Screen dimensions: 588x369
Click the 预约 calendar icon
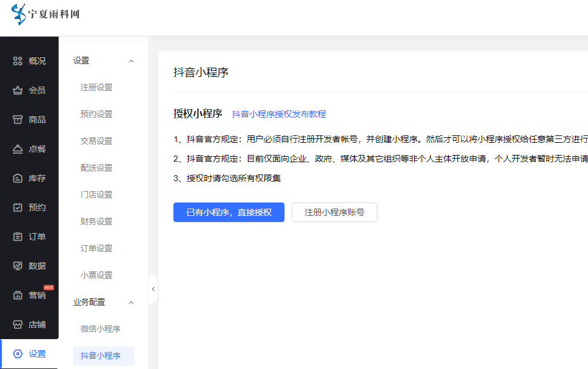click(x=18, y=207)
